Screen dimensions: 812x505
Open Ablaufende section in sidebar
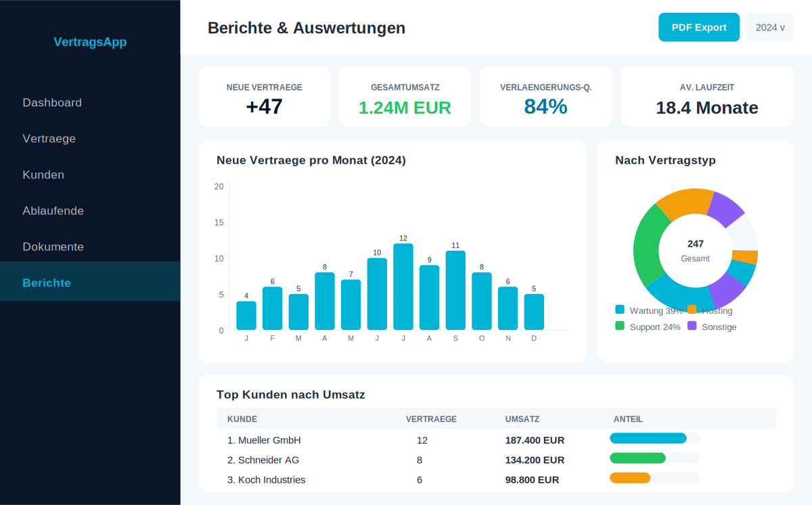pos(53,211)
